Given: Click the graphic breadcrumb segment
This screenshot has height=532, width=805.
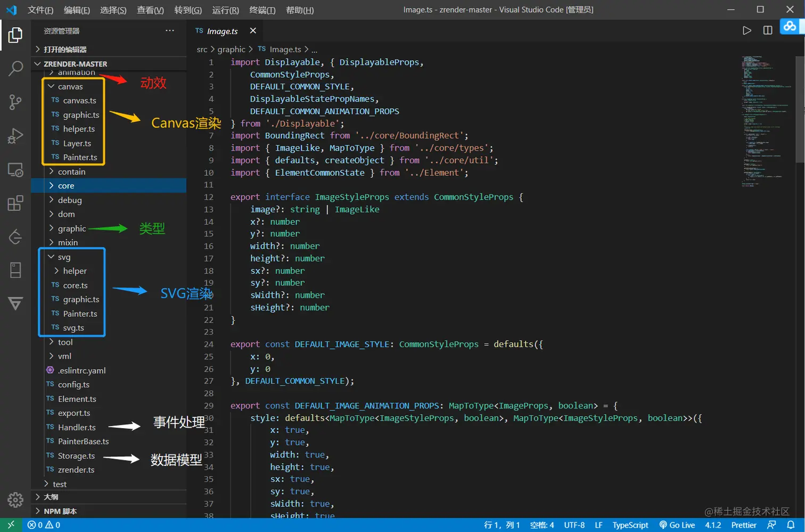Looking at the screenshot, I should tap(231, 49).
